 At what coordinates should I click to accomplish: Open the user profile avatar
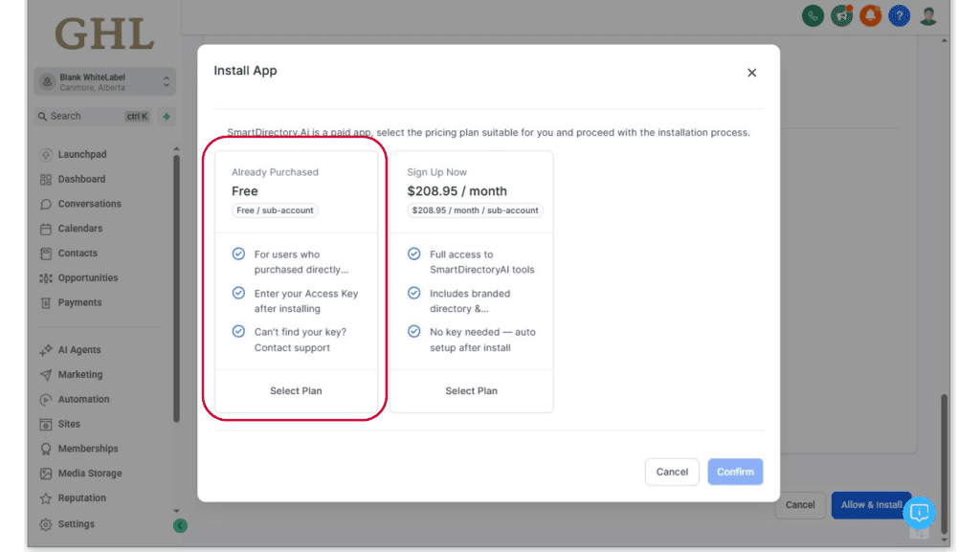(928, 15)
